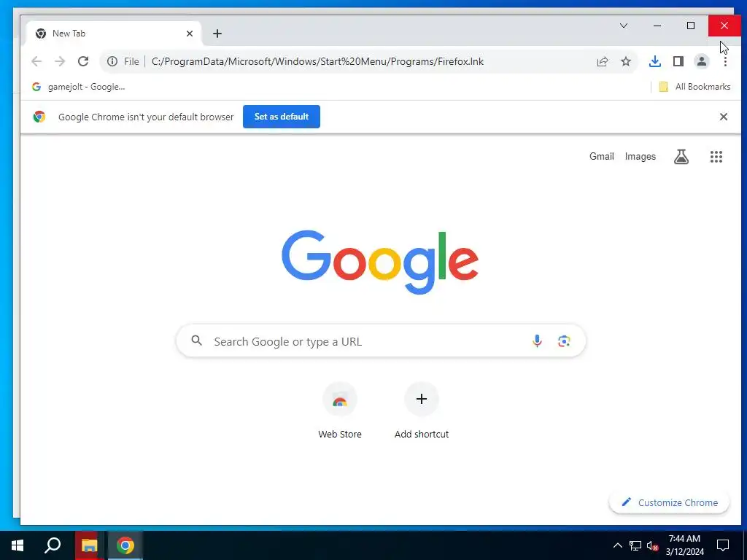Open a new tab with plus button
Screen dimensions: 747x560
(x=217, y=34)
